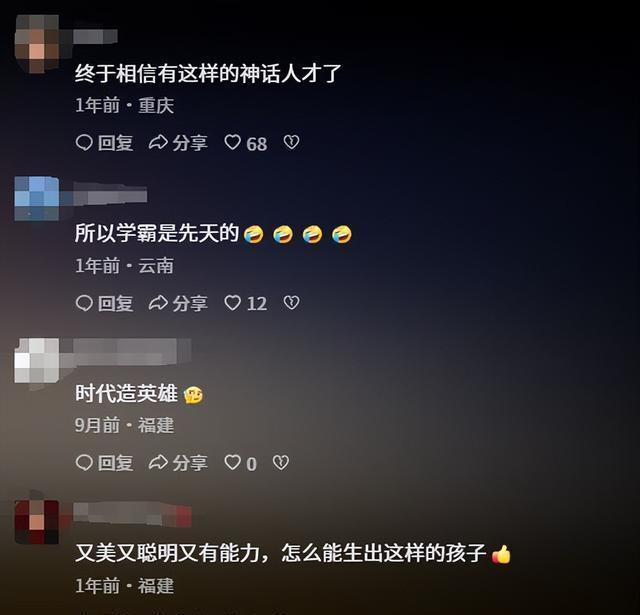Image resolution: width=640 pixels, height=615 pixels.
Task: Open the username above 终于相信 comment
Action: pyautogui.click(x=95, y=36)
